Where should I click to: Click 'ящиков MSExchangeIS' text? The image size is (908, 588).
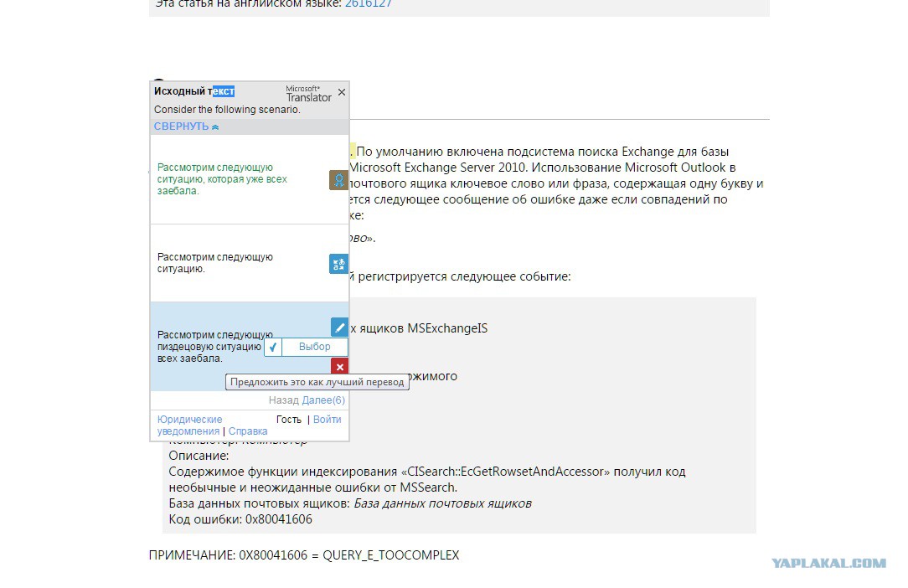pos(423,328)
